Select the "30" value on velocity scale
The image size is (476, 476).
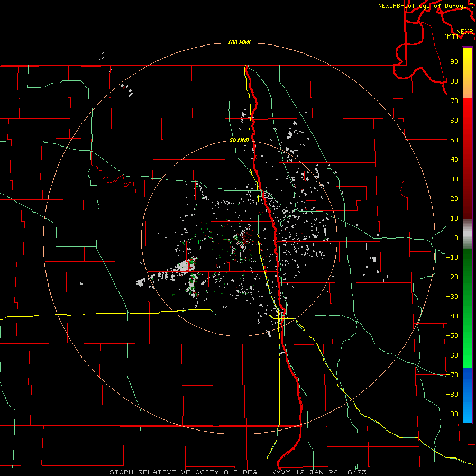pyautogui.click(x=454, y=179)
